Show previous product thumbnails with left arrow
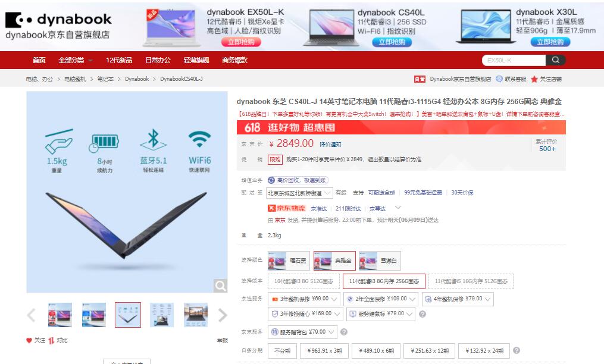This screenshot has height=364, width=604. point(31,315)
